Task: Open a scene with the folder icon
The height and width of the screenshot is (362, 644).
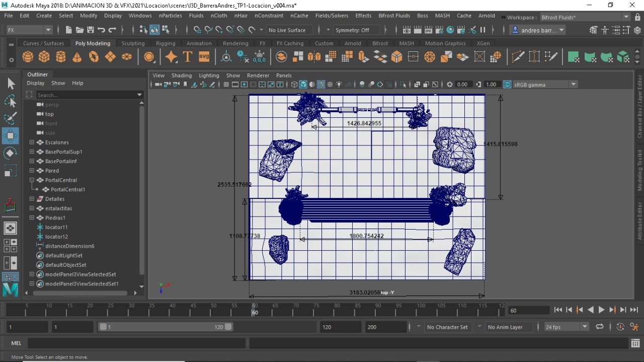Action: tap(79, 30)
